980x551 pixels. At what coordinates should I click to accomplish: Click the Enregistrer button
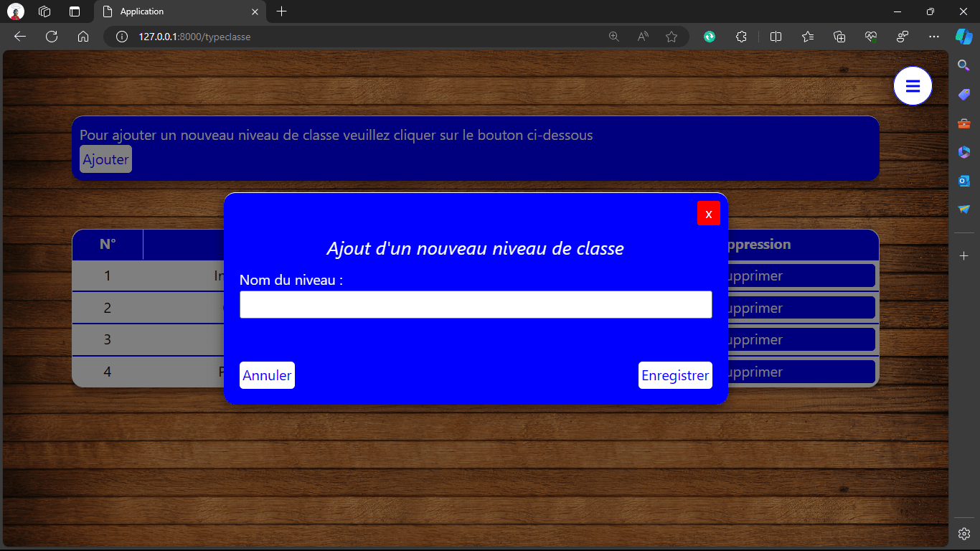pyautogui.click(x=675, y=375)
